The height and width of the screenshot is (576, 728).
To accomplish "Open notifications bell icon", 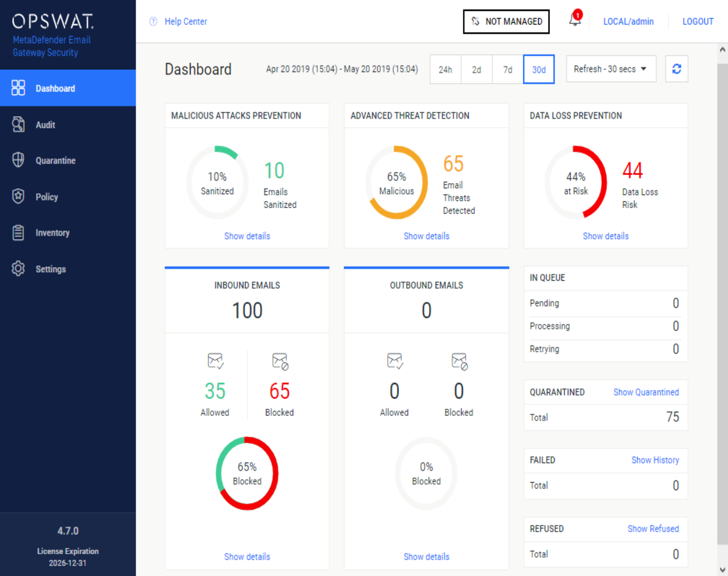I will [575, 19].
